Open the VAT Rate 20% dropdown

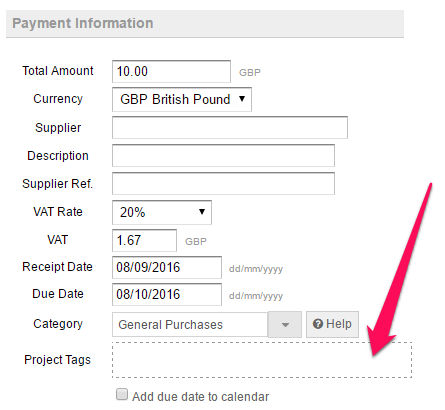pos(162,212)
